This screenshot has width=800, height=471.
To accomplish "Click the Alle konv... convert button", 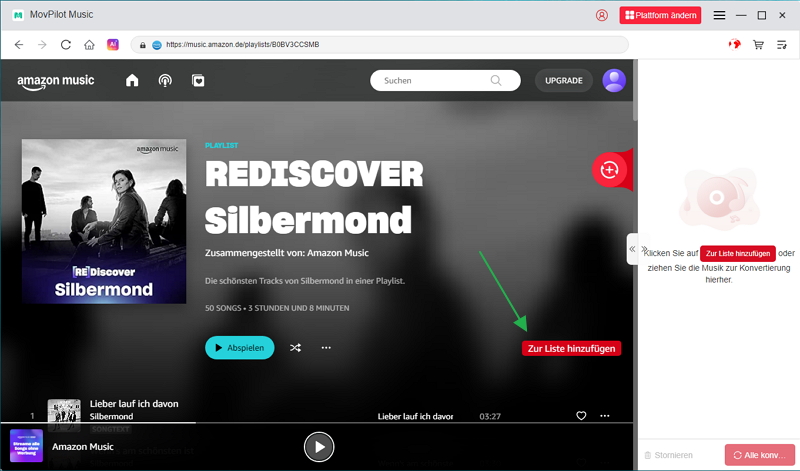I will coord(760,455).
